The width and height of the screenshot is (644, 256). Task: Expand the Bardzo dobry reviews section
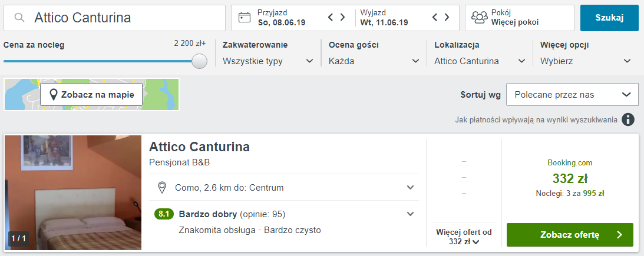click(411, 214)
